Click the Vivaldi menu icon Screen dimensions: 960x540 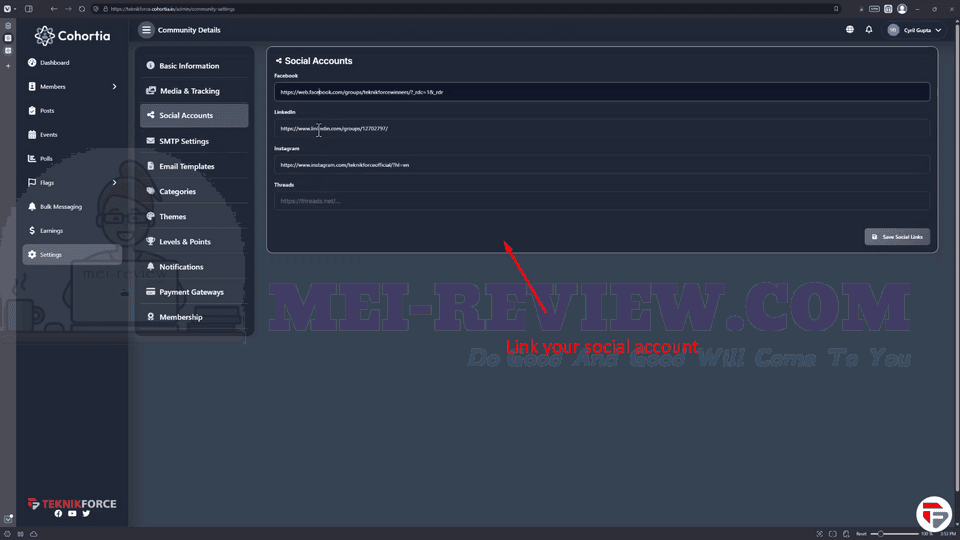(x=7, y=9)
